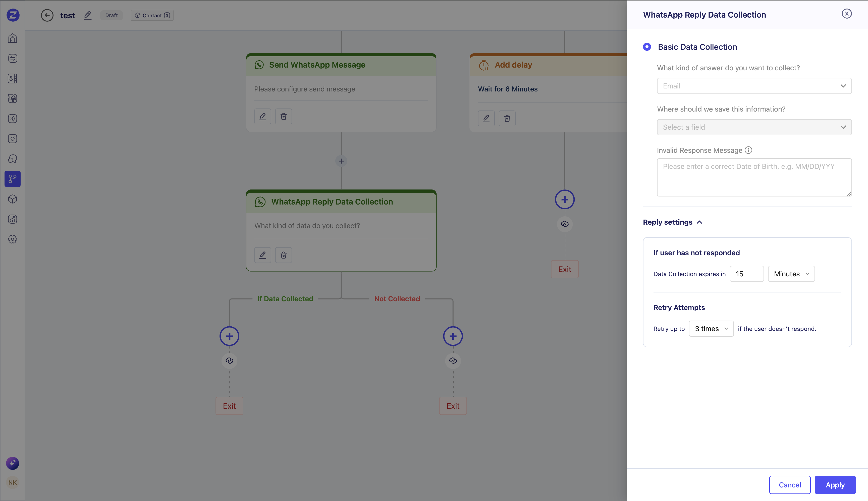This screenshot has height=501, width=868.
Task: Click the info icon beside Invalid Response Message
Action: click(x=748, y=150)
